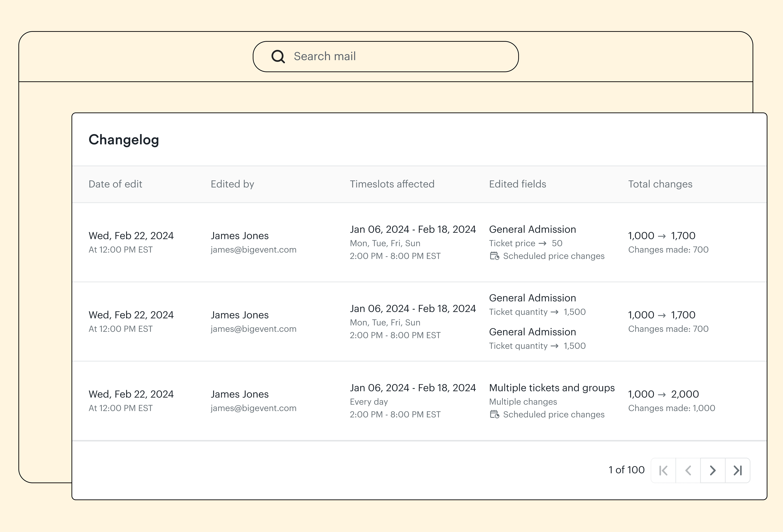The width and height of the screenshot is (783, 532).
Task: Open Scheduled price changes in first row
Action: click(x=554, y=256)
